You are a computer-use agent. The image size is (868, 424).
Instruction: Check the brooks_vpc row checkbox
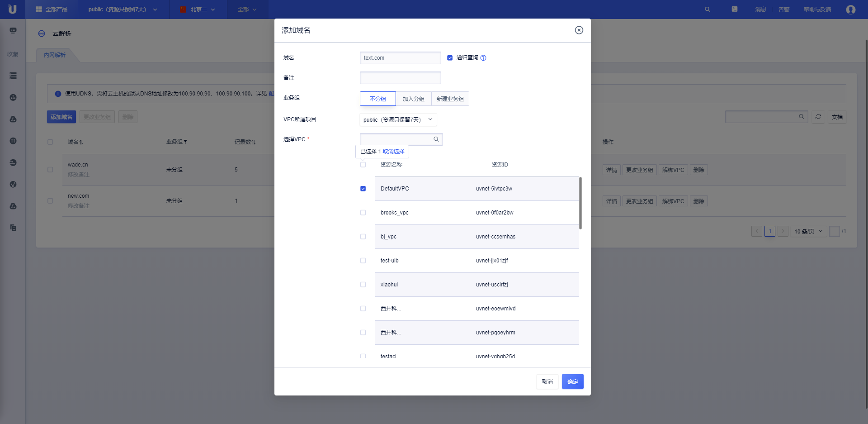(x=363, y=213)
